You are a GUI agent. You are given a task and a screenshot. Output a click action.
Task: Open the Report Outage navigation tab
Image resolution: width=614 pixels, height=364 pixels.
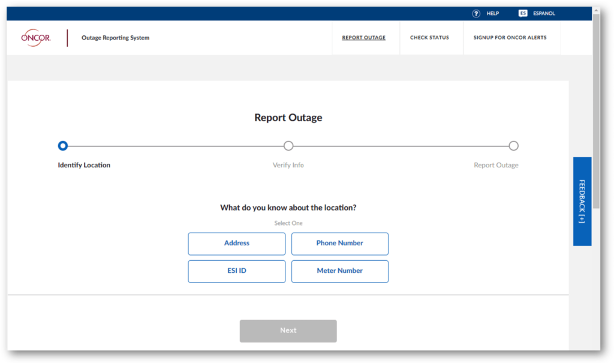364,38
